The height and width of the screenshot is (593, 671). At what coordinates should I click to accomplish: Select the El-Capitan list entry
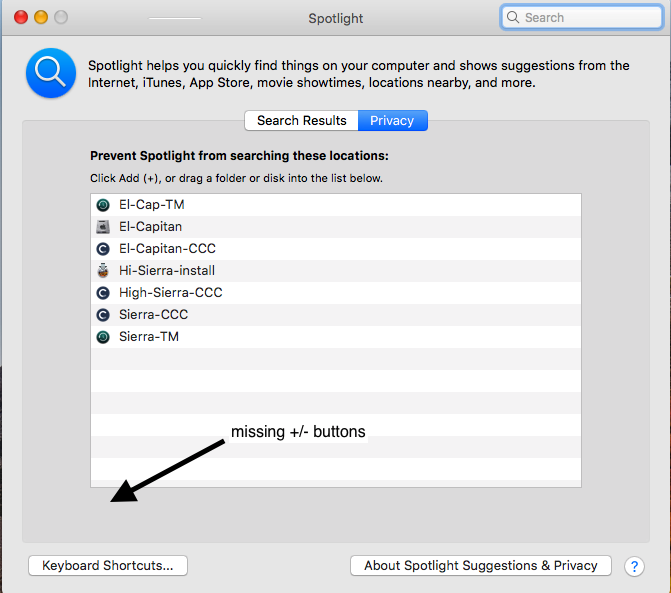[336, 227]
